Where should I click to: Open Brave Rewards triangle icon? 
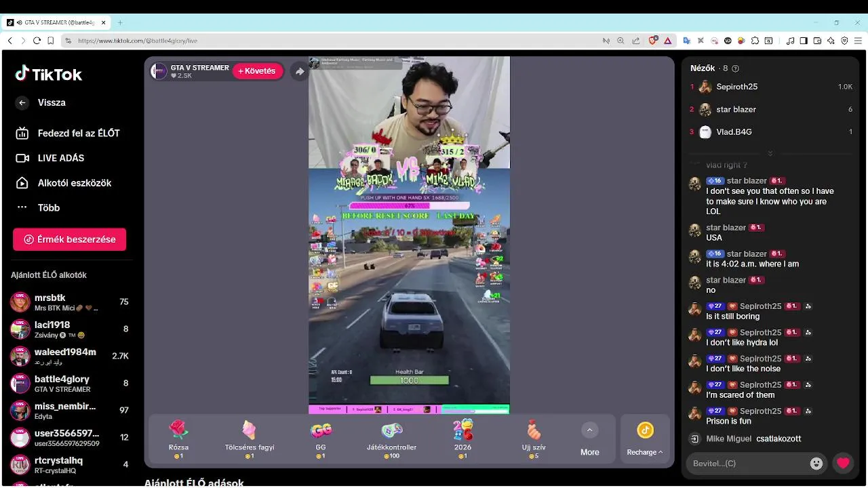tap(667, 41)
